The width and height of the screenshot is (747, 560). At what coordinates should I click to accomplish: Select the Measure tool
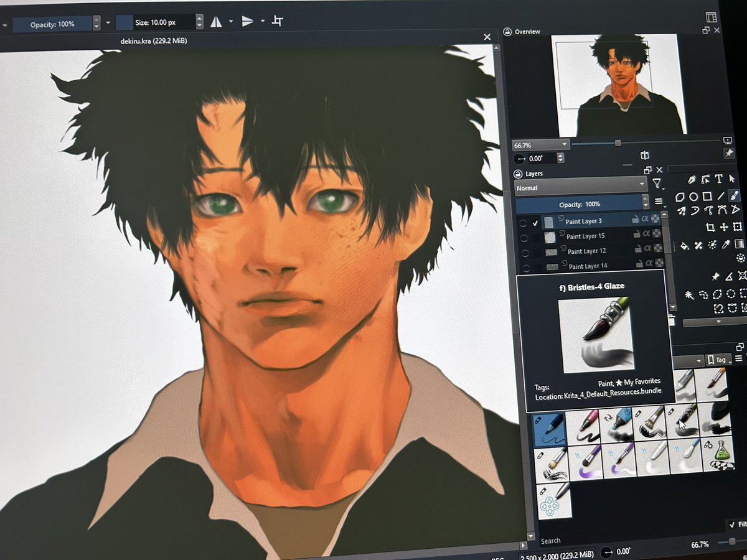[x=729, y=276]
